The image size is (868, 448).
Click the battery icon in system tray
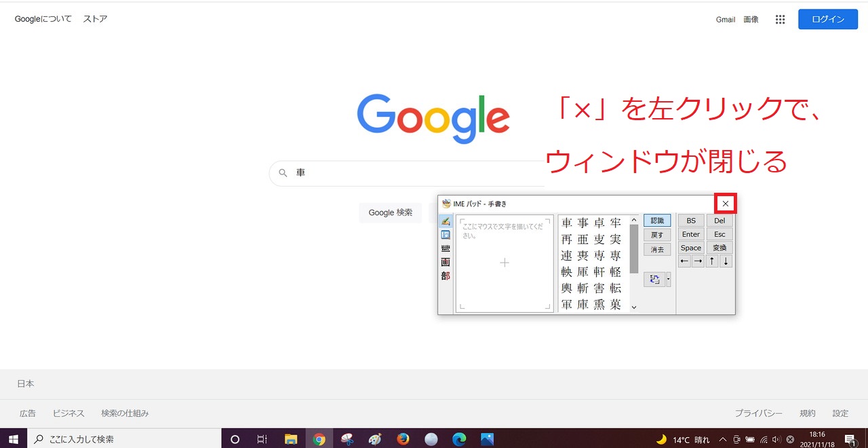[750, 439]
